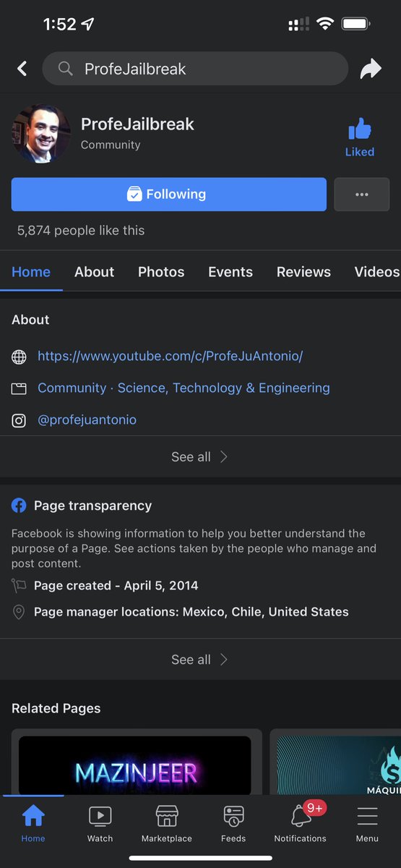Tap the Instagram icon

pyautogui.click(x=20, y=420)
